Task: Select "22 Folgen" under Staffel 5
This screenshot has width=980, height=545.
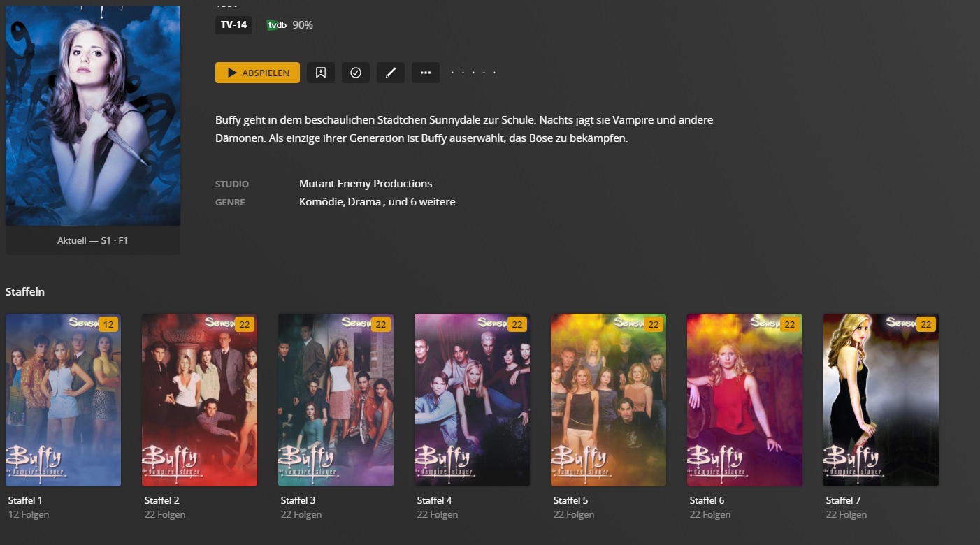Action: [x=574, y=515]
